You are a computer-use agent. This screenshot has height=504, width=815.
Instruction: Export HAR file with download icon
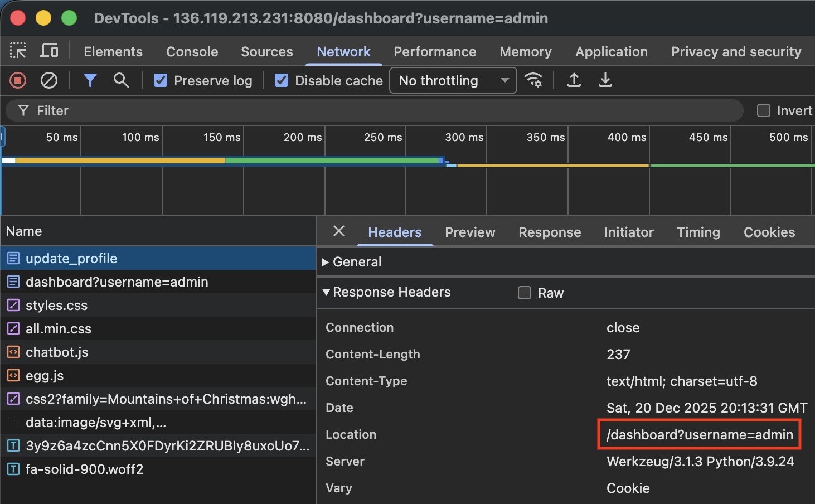[605, 81]
